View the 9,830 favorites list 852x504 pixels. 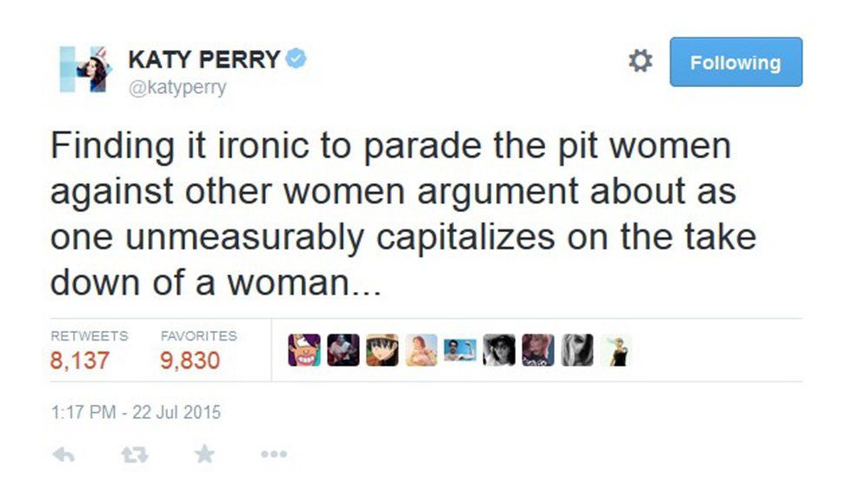tap(190, 359)
